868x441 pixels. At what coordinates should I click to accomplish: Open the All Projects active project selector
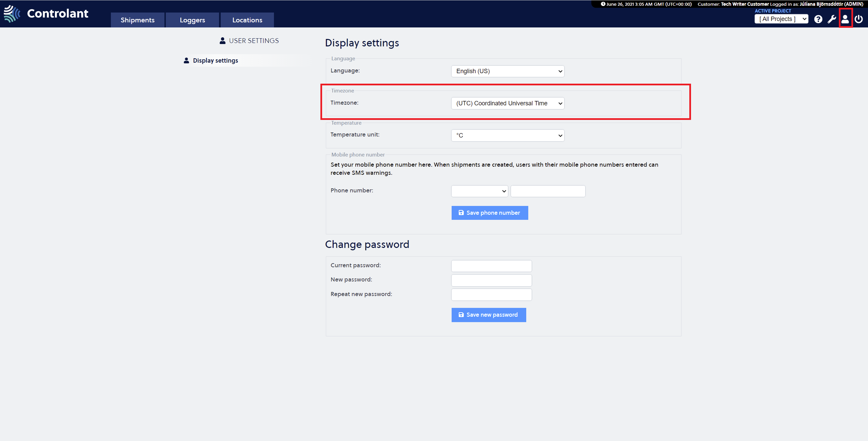click(782, 19)
